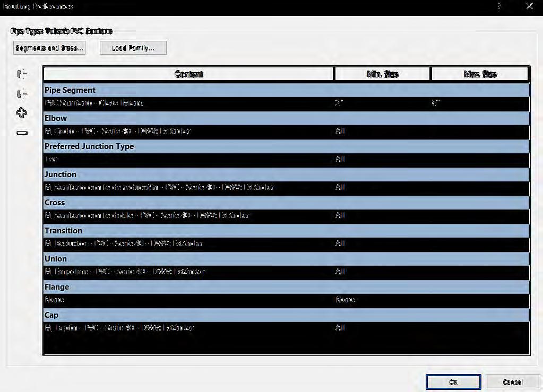Select the Flange group header row

click(286, 287)
